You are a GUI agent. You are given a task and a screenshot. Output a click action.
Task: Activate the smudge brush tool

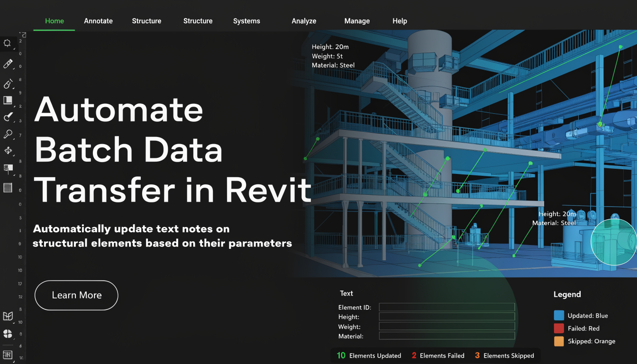pyautogui.click(x=8, y=117)
